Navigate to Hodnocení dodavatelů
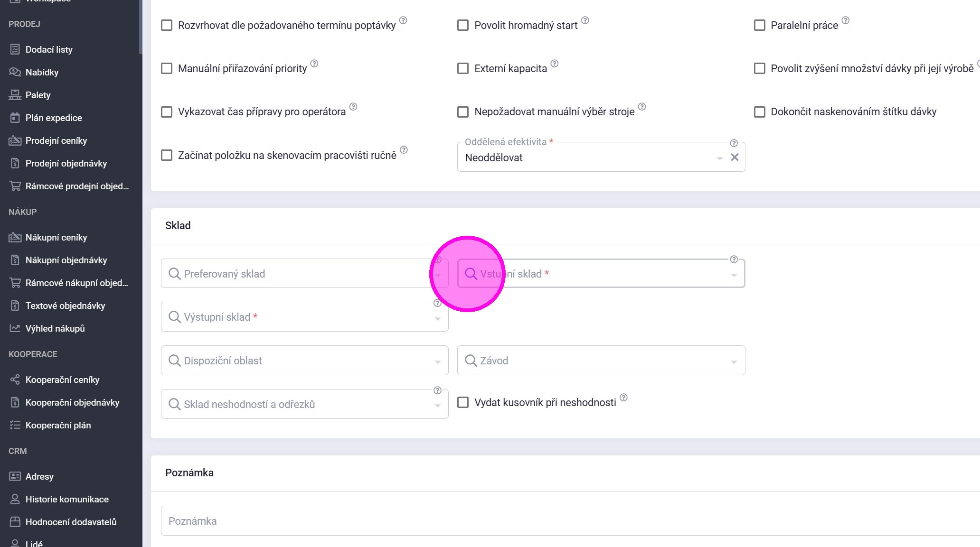980x547 pixels. pos(71,522)
